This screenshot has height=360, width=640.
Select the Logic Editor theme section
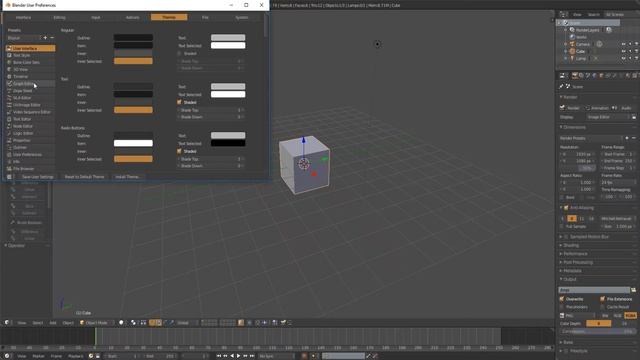tap(30, 133)
